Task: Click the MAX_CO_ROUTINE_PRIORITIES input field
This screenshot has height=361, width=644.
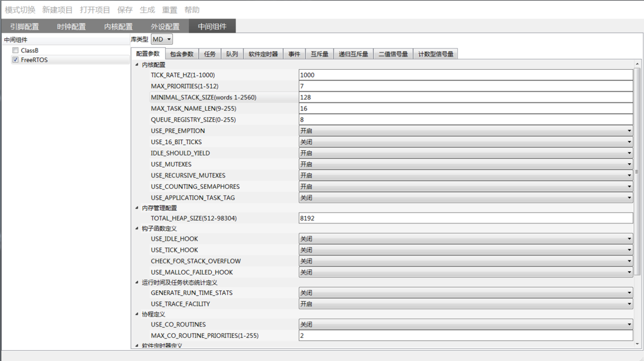Action: (466, 335)
